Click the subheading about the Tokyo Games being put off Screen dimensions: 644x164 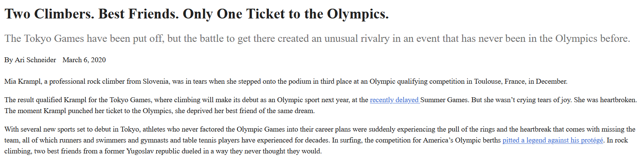click(317, 38)
